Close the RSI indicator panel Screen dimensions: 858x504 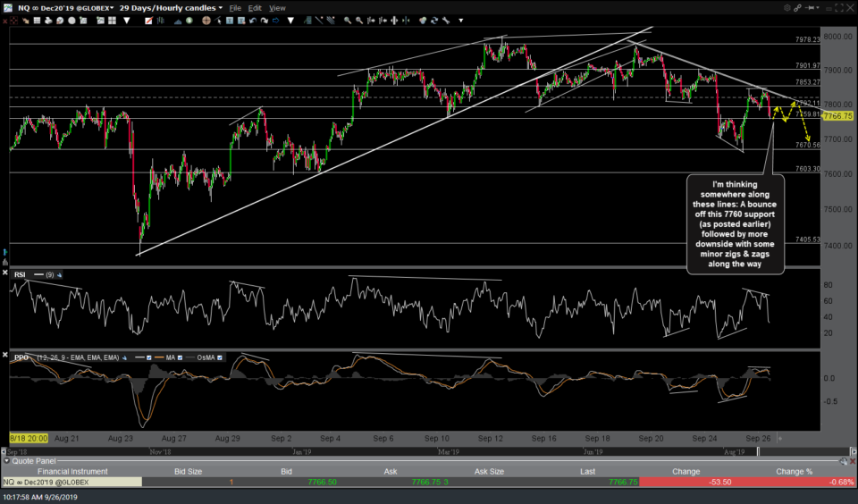click(5, 272)
